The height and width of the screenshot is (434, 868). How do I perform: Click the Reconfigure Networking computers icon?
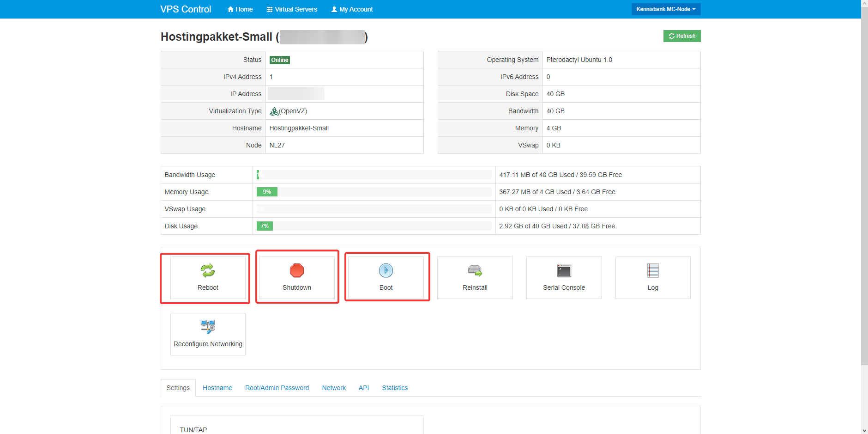click(x=208, y=327)
